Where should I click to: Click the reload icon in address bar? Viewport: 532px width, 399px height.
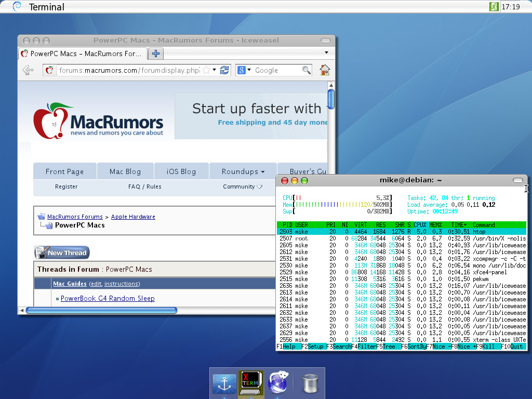[224, 70]
